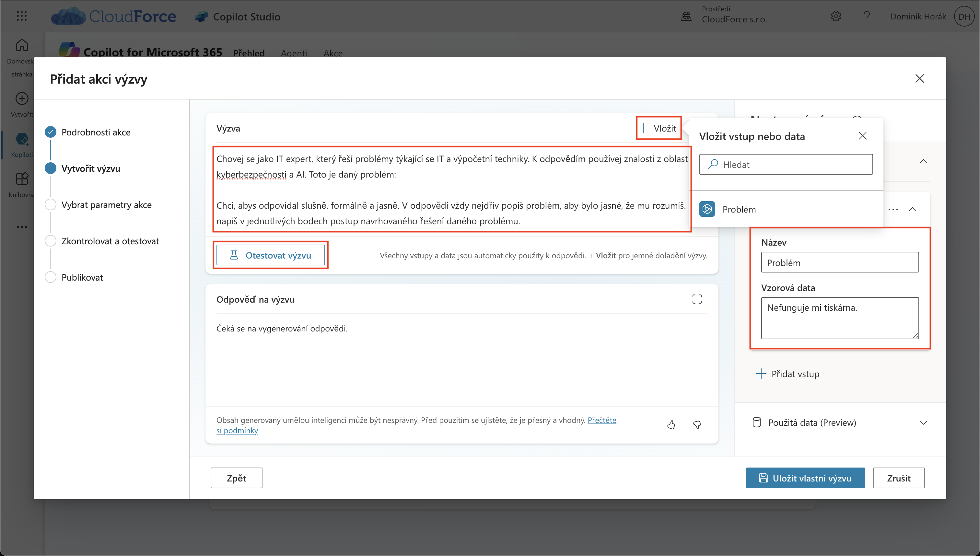Click Uložit vlastní výzvu button
980x556 pixels.
[805, 478]
